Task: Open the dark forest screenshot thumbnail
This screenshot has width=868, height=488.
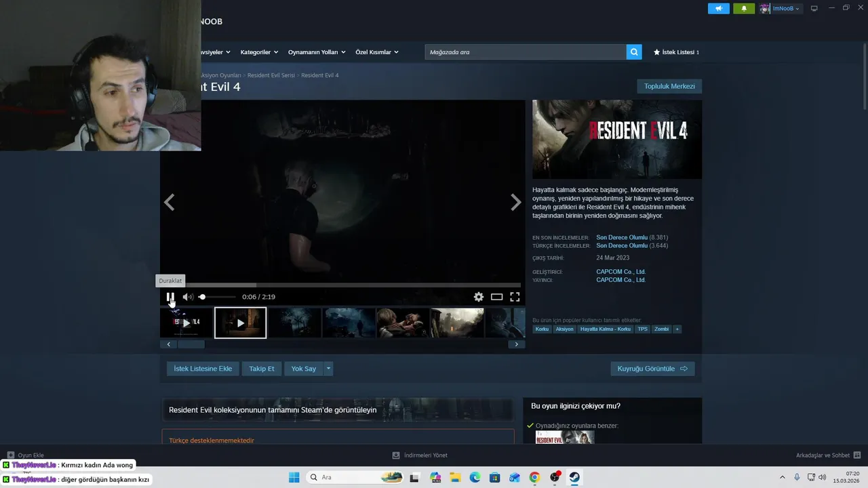Action: tap(295, 323)
